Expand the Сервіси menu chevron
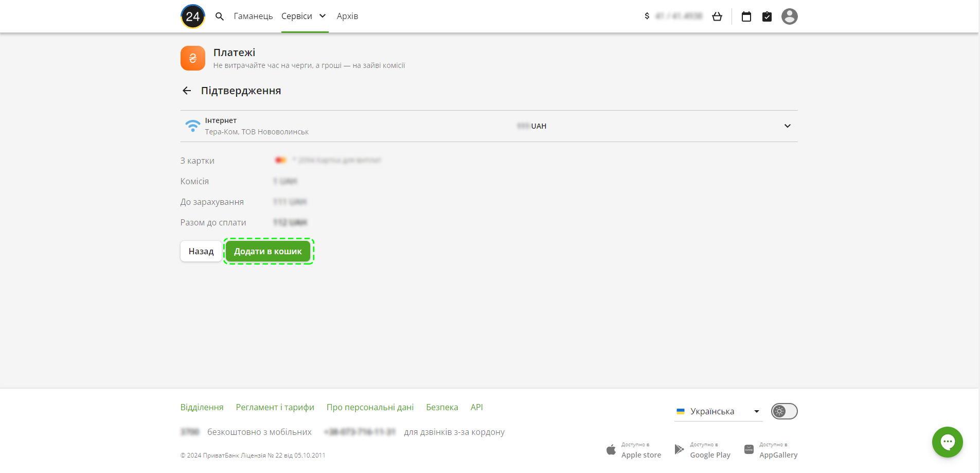 pyautogui.click(x=323, y=16)
